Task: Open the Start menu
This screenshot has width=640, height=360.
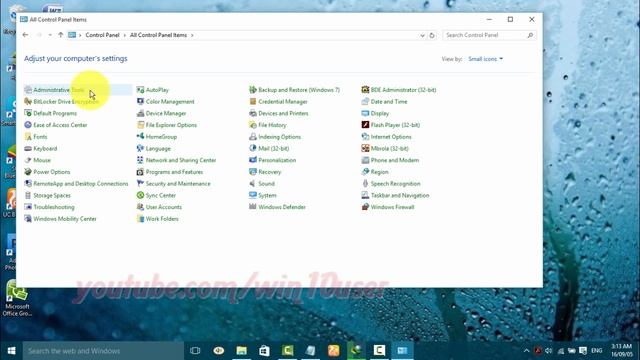Action: pyautogui.click(x=11, y=351)
